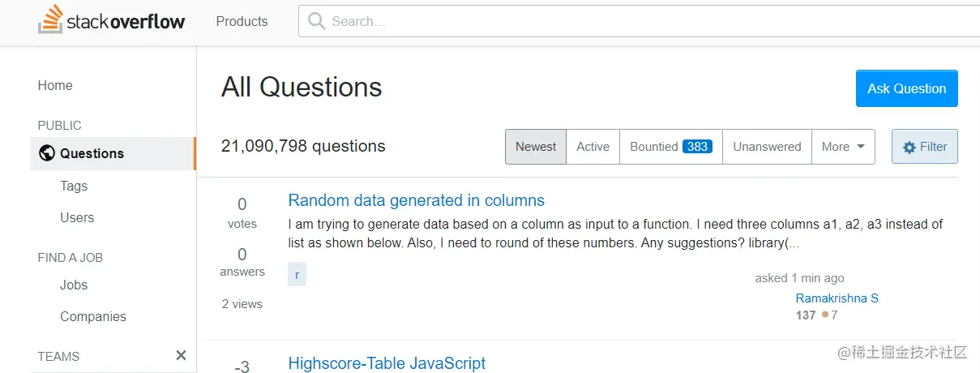This screenshot has width=980, height=373.
Task: Click the Stack Overflow logo
Action: (111, 20)
